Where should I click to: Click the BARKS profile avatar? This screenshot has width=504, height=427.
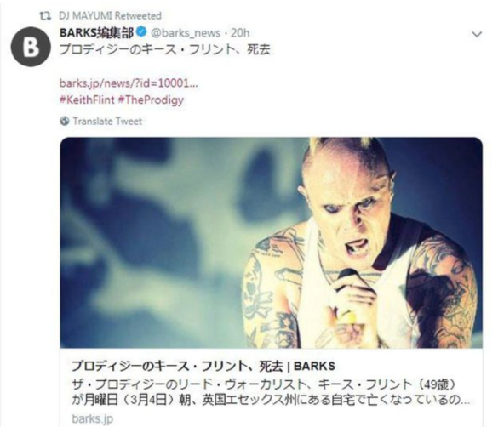31,47
